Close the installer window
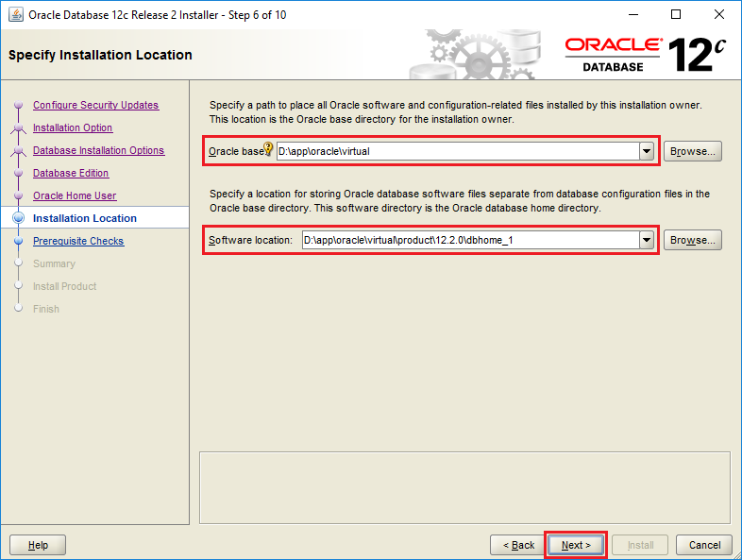 [x=719, y=15]
